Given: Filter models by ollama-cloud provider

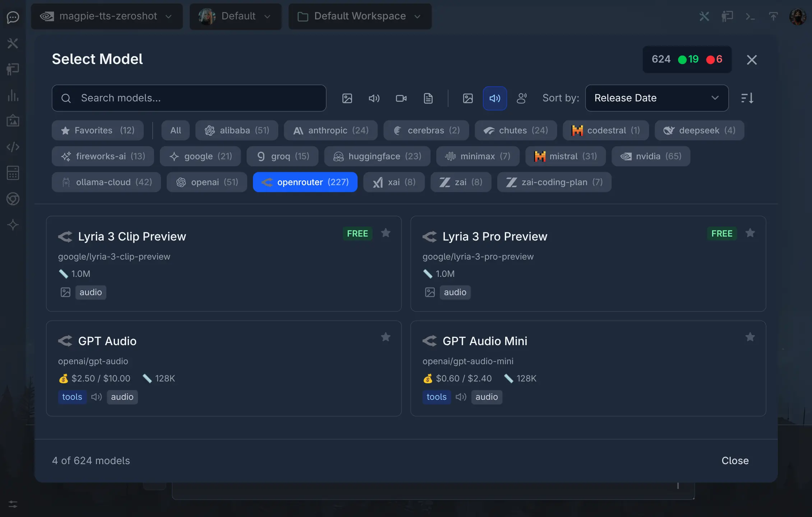Looking at the screenshot, I should pyautogui.click(x=106, y=182).
